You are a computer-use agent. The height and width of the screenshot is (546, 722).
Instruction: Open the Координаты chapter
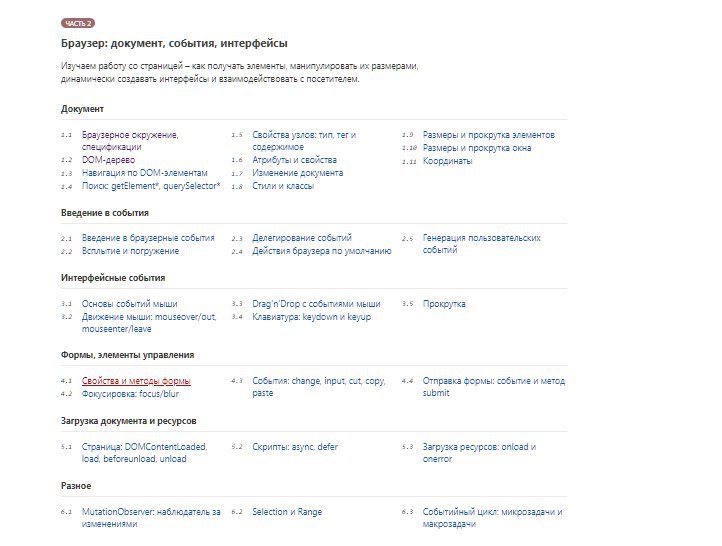[x=447, y=161]
